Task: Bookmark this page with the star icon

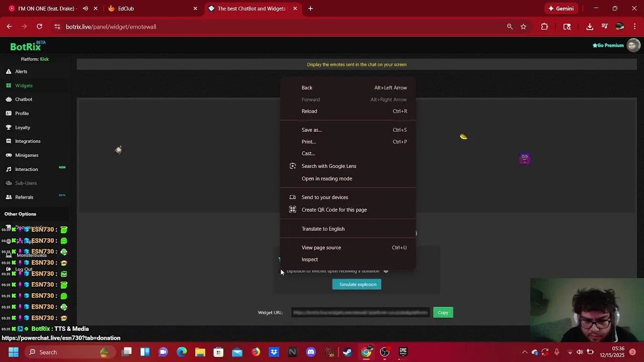Action: click(523, 27)
